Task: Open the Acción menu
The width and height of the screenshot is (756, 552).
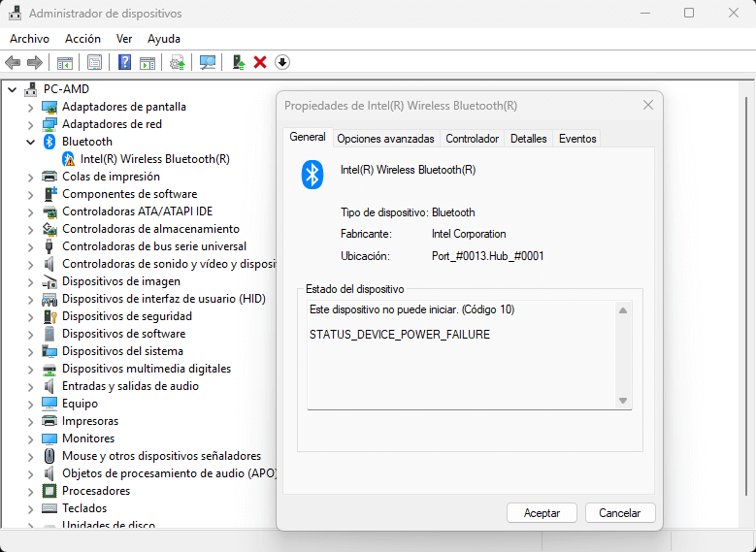Action: [82, 39]
